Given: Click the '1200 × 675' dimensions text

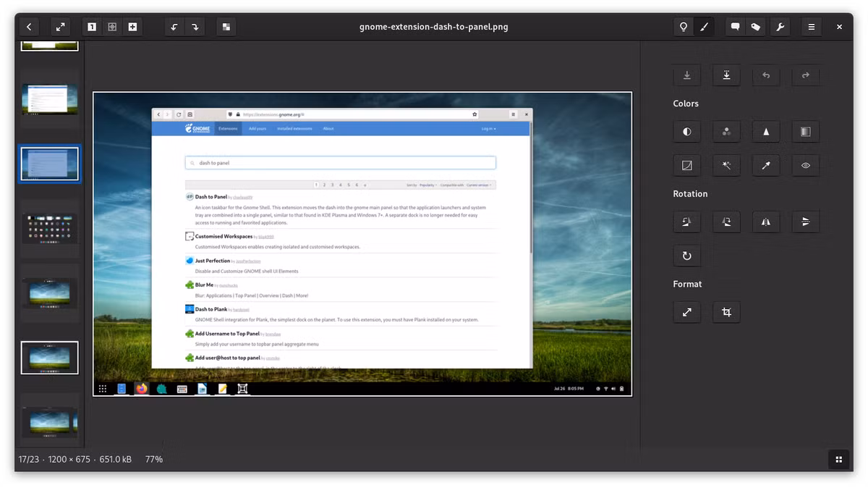Looking at the screenshot, I should (69, 459).
